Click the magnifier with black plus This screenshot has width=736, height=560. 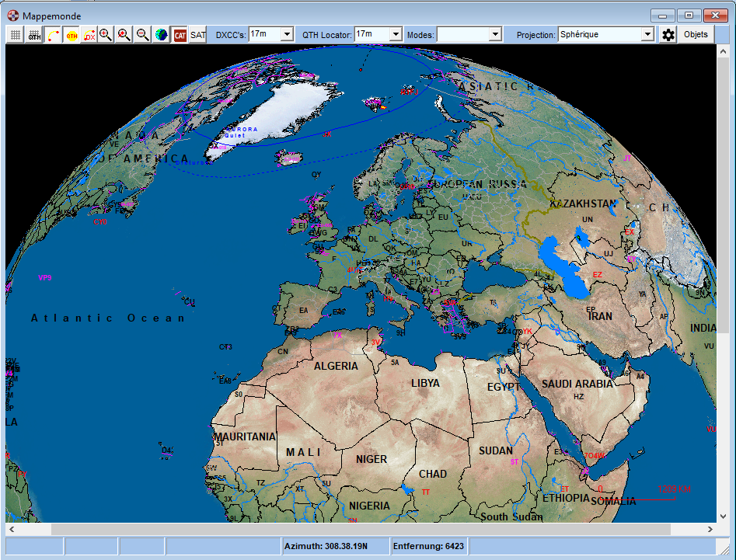pyautogui.click(x=106, y=35)
